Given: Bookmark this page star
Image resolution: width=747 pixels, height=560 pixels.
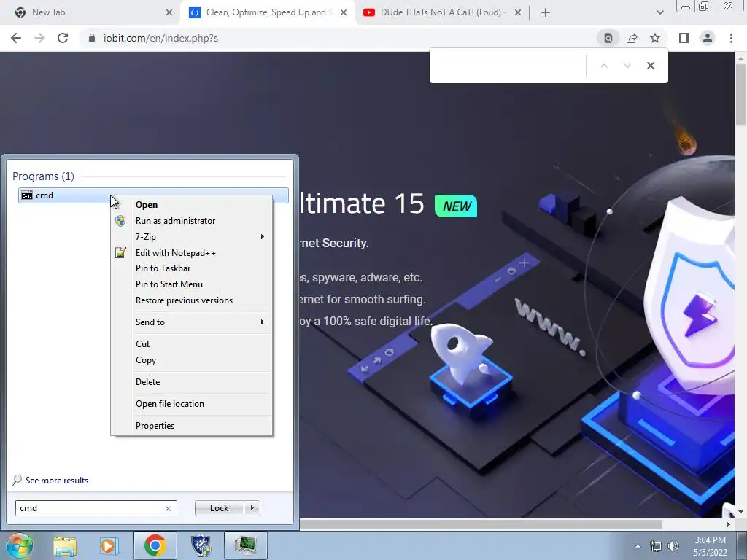Looking at the screenshot, I should click(x=655, y=38).
